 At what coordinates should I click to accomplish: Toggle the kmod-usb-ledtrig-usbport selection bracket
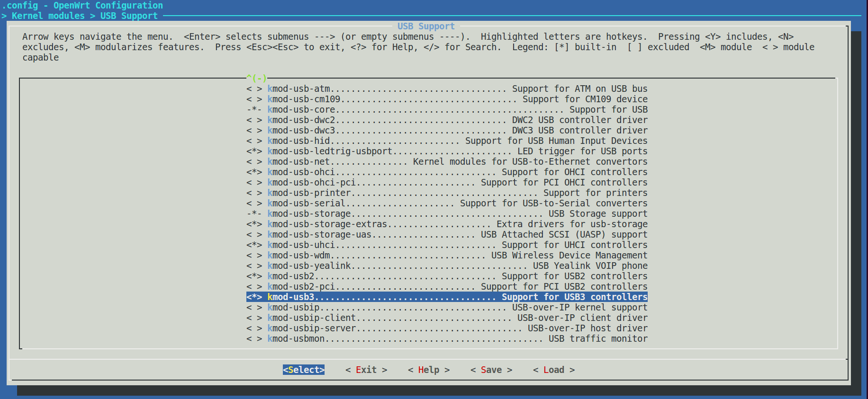coord(254,151)
